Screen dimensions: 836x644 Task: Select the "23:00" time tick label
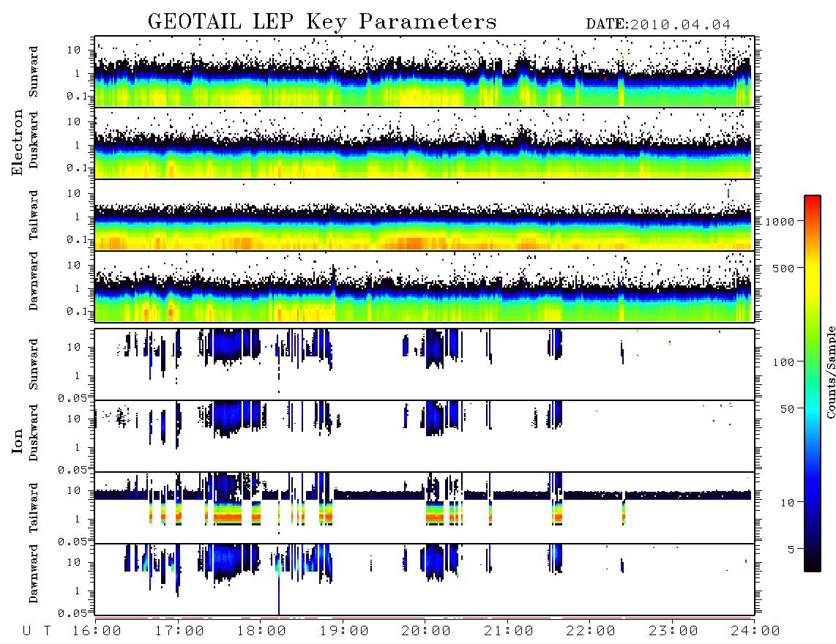[x=673, y=631]
